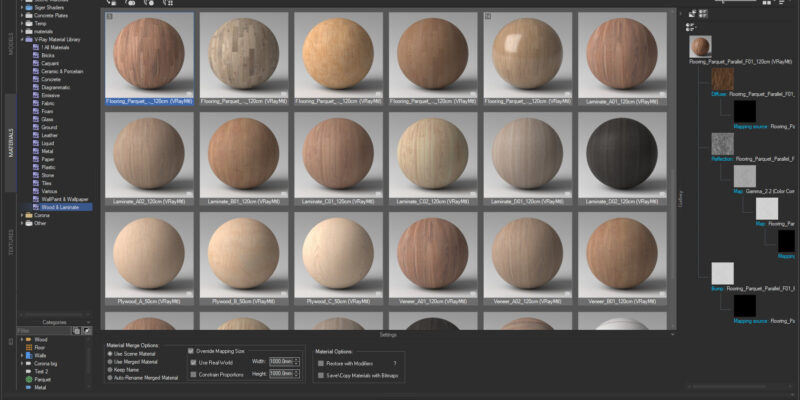Open the '! All Materials' library entry
800x400 pixels.
[x=55, y=47]
